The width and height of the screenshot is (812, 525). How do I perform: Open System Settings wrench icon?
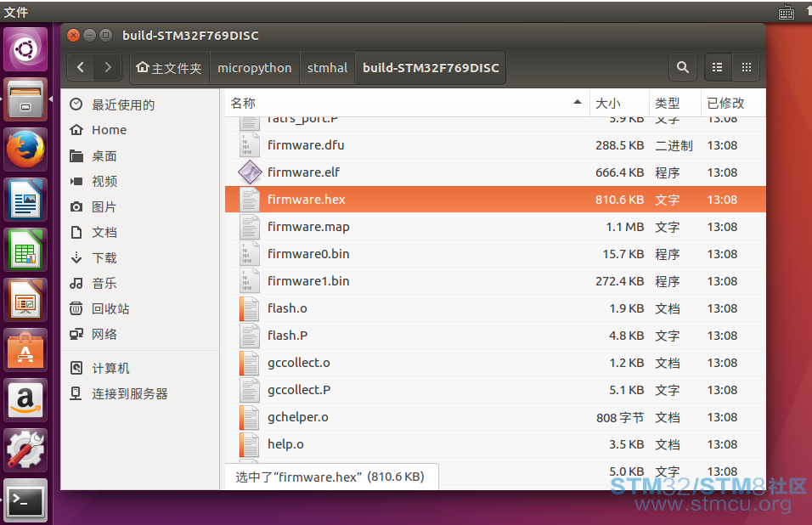tap(25, 450)
